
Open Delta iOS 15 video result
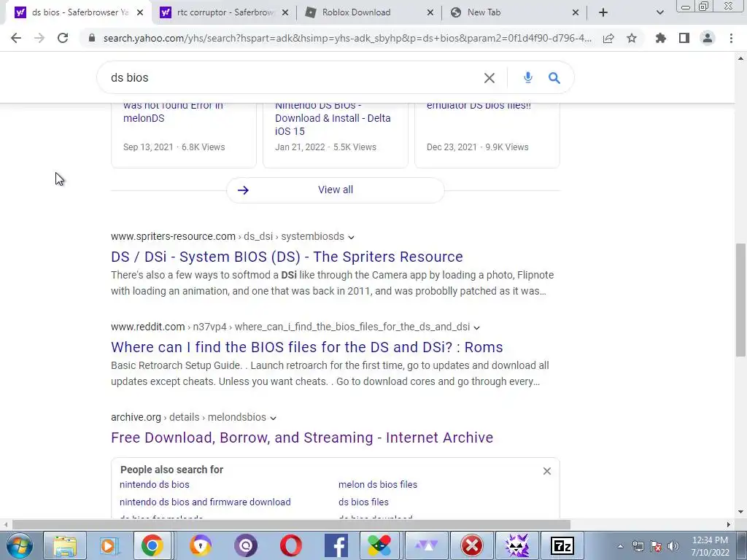336,135
